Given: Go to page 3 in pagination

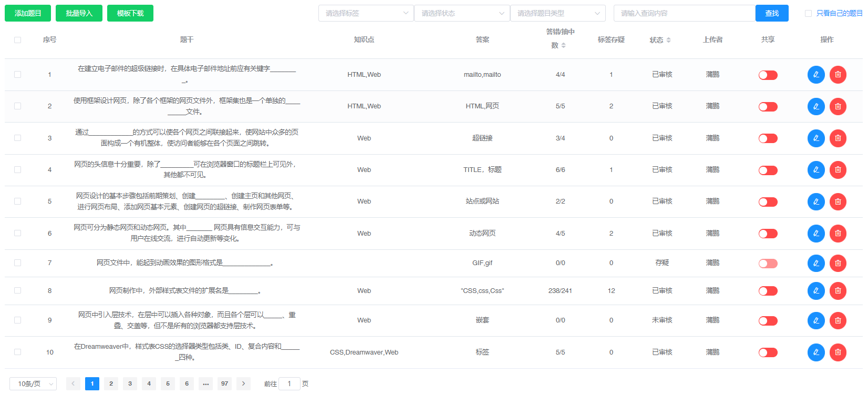Looking at the screenshot, I should point(130,383).
